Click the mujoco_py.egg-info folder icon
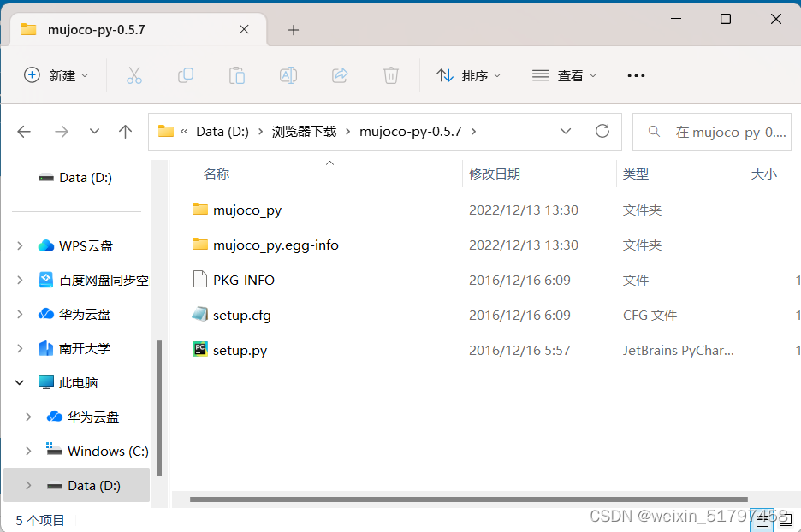Viewport: 801px width, 532px height. 199,244
